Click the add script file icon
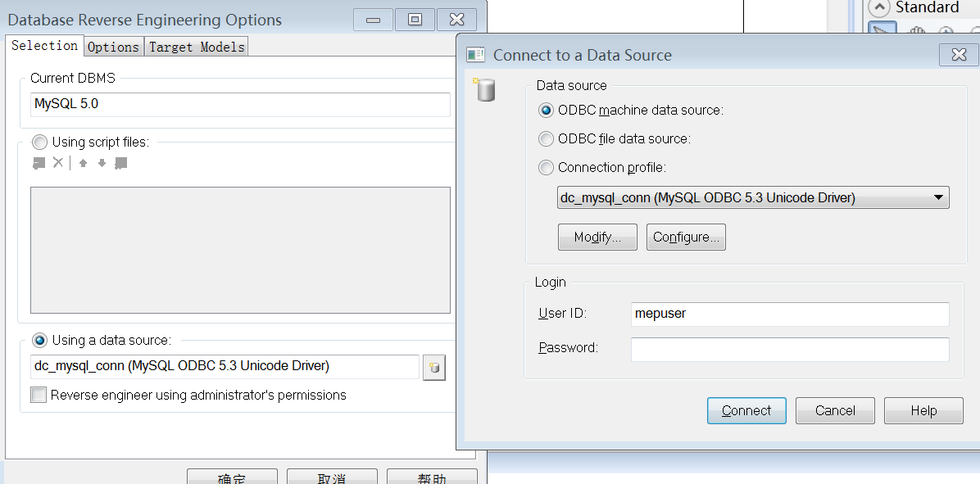The width and height of the screenshot is (980, 484). [39, 163]
